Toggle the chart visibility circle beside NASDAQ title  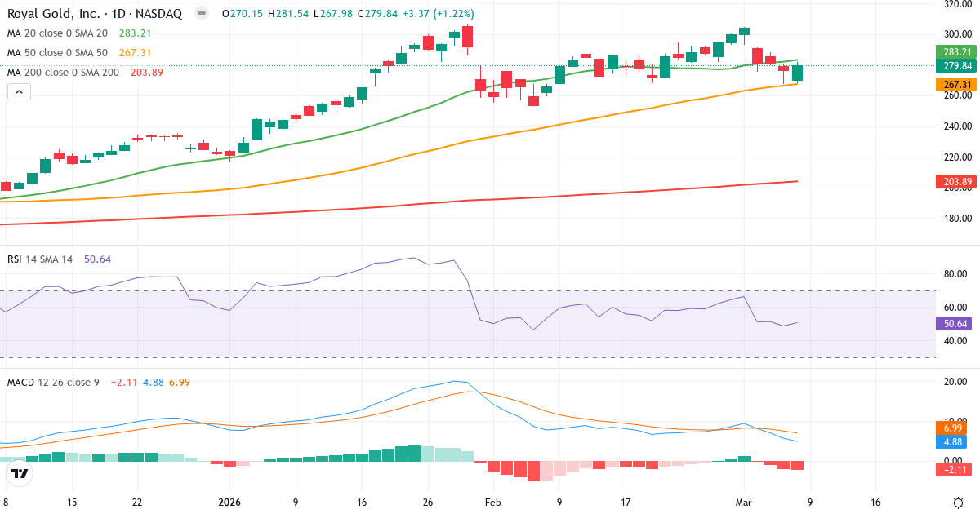[x=200, y=13]
